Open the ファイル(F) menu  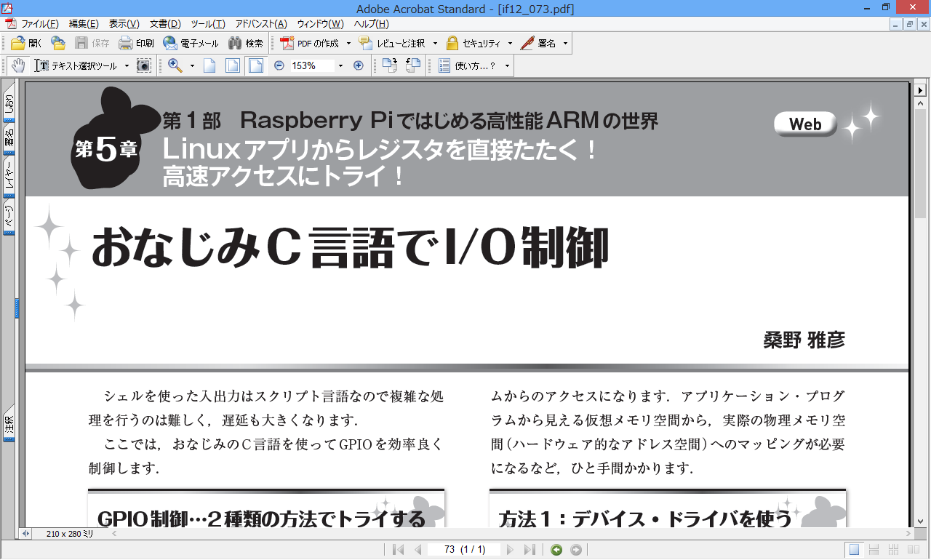click(x=39, y=24)
